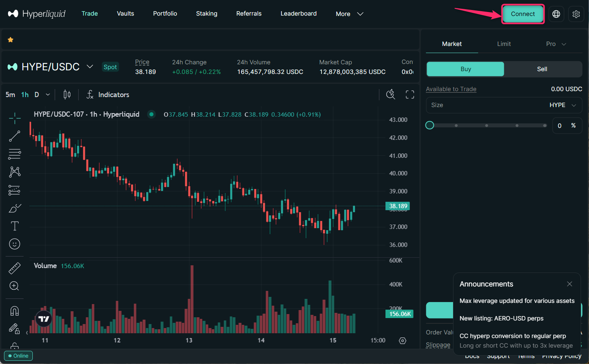Viewport: 589px width, 364px height.
Task: Select the crosshair cursor tool
Action: (15, 118)
